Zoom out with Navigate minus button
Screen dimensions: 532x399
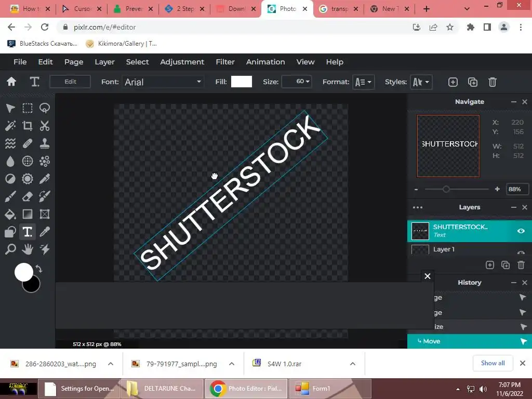416,189
